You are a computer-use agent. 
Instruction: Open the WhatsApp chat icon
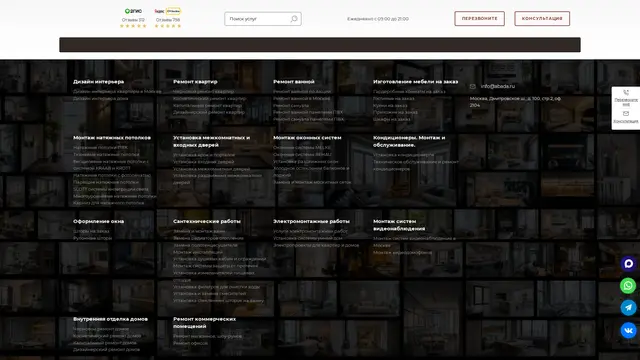click(x=628, y=285)
